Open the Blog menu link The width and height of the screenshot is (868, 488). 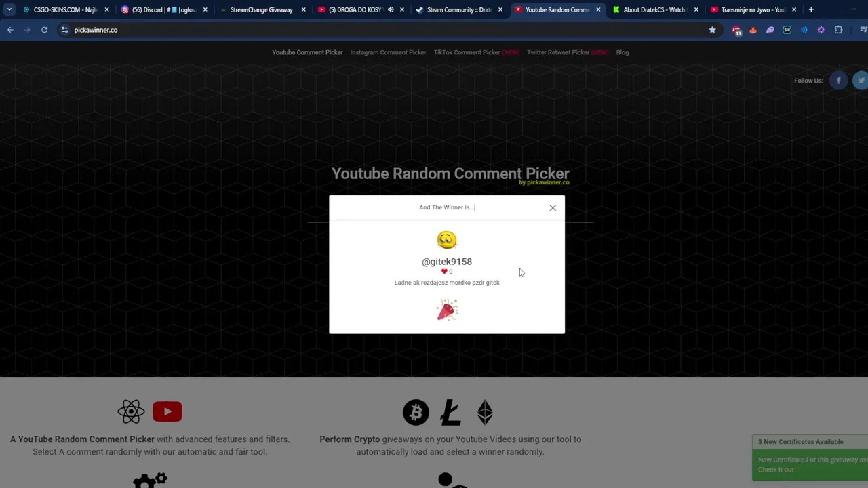(622, 52)
